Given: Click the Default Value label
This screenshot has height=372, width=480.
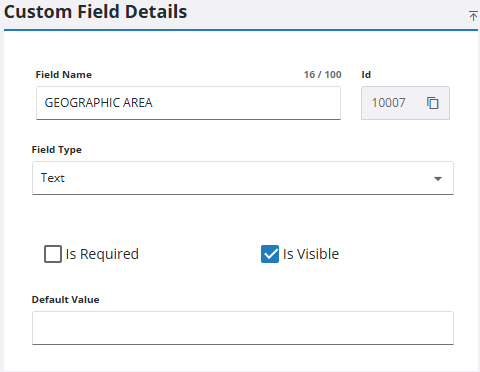Looking at the screenshot, I should (65, 300).
